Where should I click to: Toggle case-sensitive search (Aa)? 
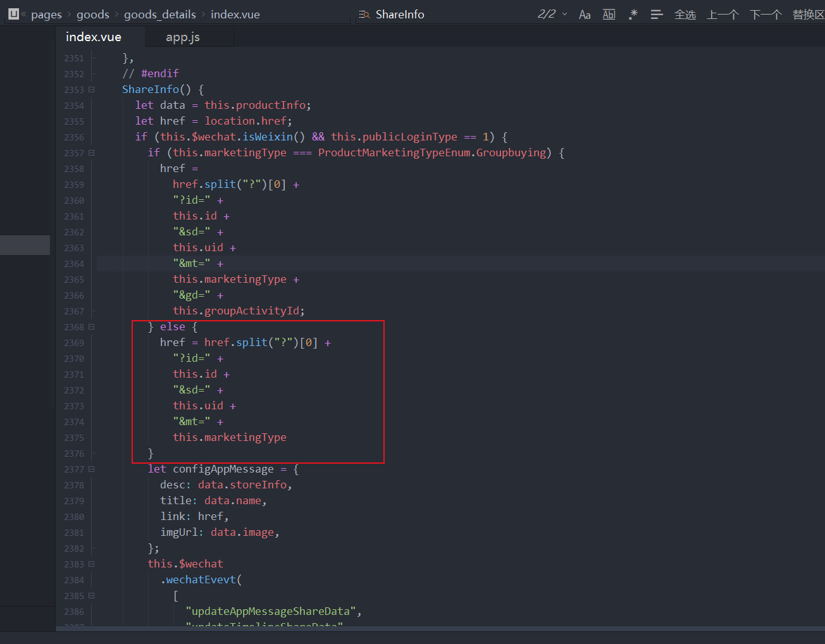pos(585,15)
